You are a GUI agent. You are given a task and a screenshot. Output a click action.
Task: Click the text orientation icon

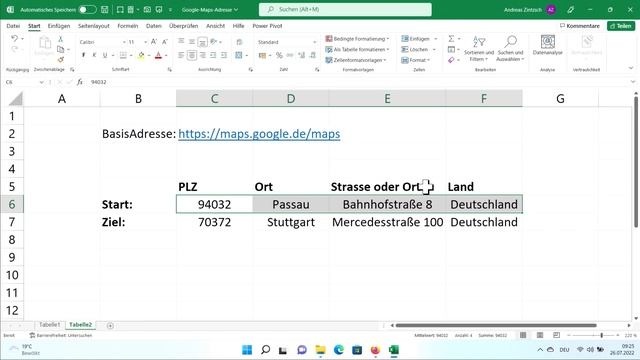214,42
